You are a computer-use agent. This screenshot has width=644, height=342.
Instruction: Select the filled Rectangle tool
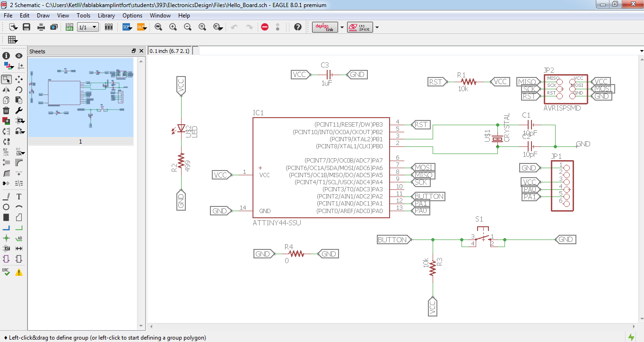point(6,217)
